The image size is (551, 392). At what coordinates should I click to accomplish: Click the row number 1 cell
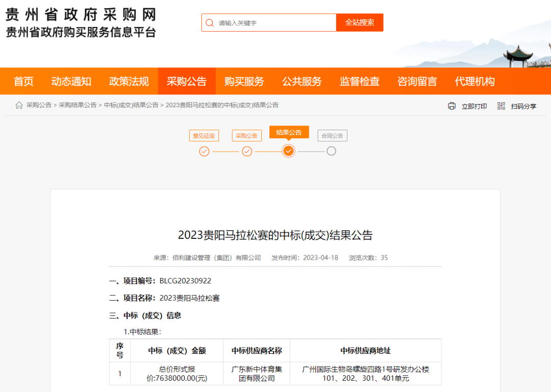(x=120, y=374)
